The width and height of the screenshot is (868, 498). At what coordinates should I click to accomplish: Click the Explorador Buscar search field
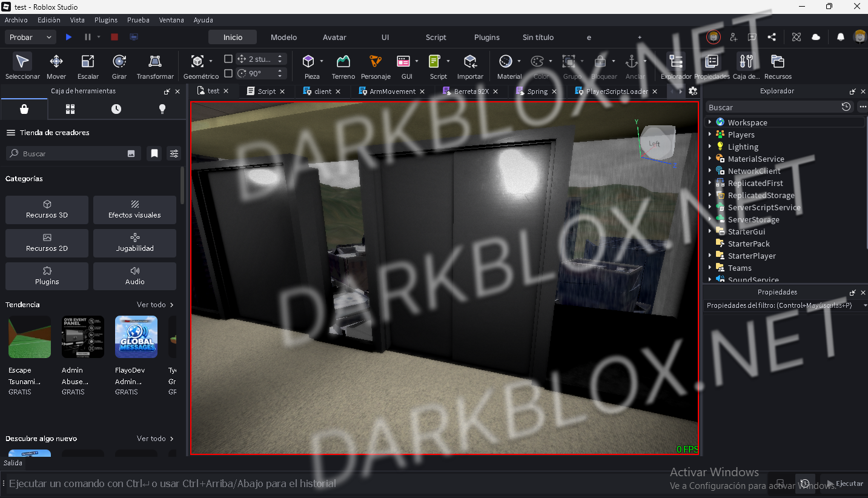(774, 107)
